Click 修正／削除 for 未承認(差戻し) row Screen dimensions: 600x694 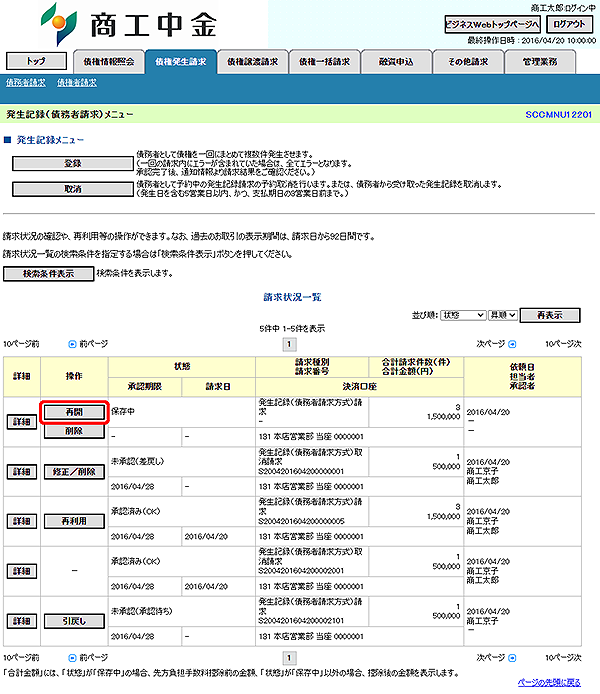click(x=74, y=472)
